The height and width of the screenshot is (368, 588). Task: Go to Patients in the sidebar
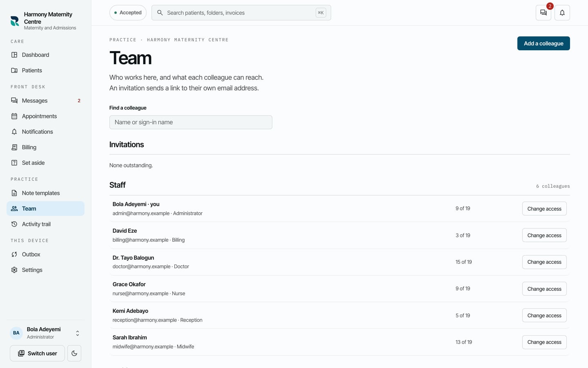click(x=46, y=70)
